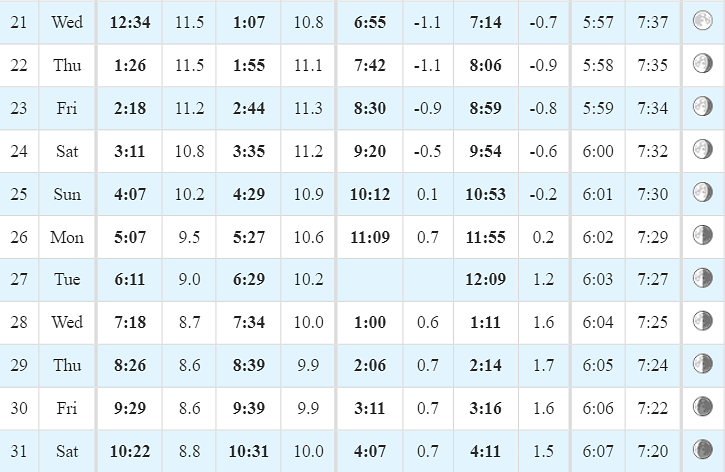Click the Fri label for day 23
This screenshot has width=725, height=472.
tap(67, 108)
